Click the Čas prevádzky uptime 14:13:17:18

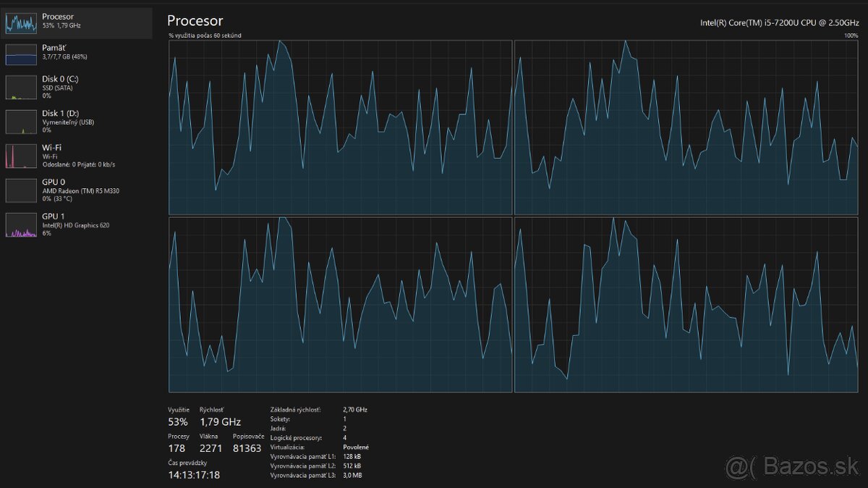(x=194, y=475)
